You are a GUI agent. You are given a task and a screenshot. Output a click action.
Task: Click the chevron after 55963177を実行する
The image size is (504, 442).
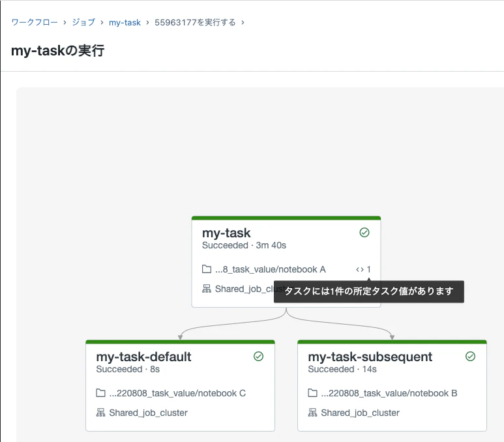pos(243,23)
